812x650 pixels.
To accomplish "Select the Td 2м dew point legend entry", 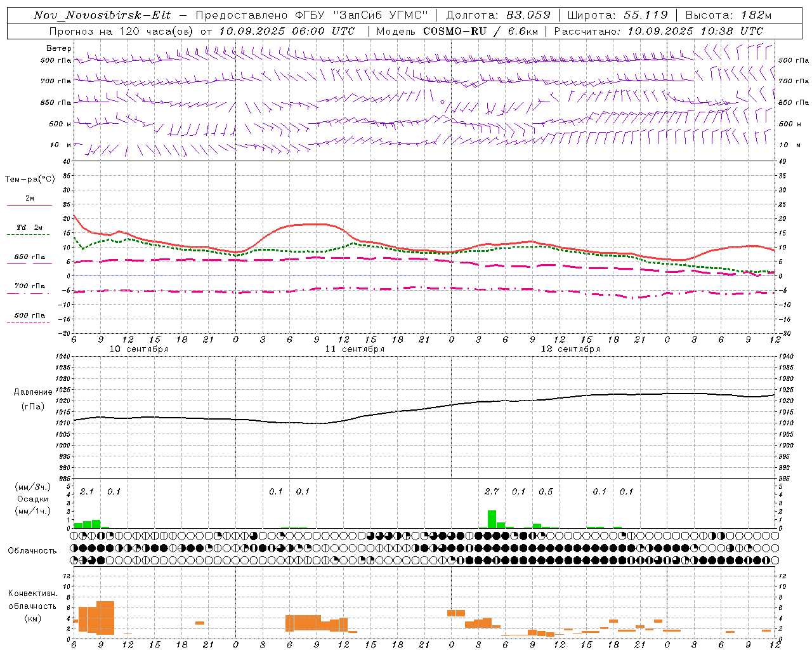I will click(30, 230).
